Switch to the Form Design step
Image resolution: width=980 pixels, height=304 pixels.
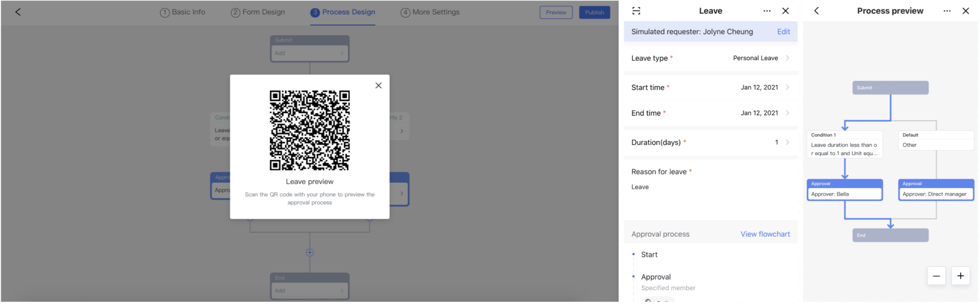point(258,12)
